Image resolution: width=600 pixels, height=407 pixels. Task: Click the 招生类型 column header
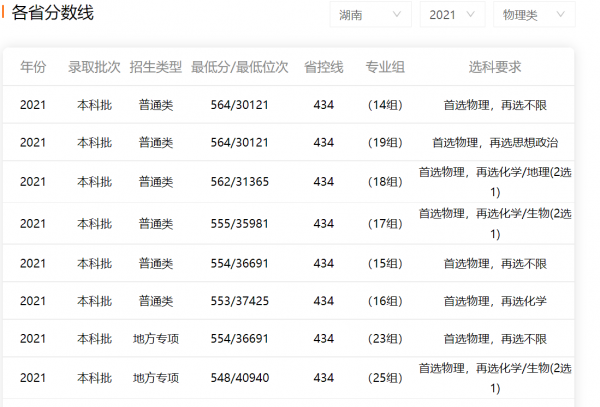(155, 67)
